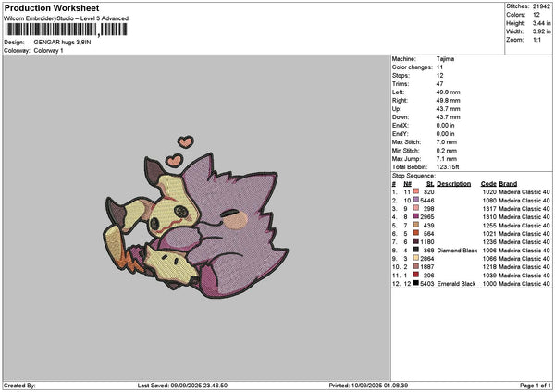The width and height of the screenshot is (555, 392).
Task: Click thread code 1218
Action: click(x=489, y=267)
